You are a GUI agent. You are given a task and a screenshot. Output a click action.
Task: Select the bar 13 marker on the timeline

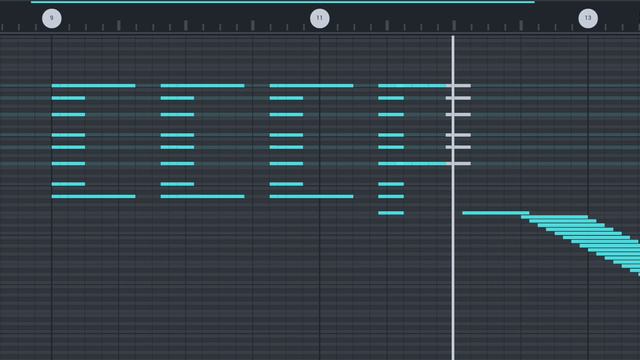(x=588, y=18)
